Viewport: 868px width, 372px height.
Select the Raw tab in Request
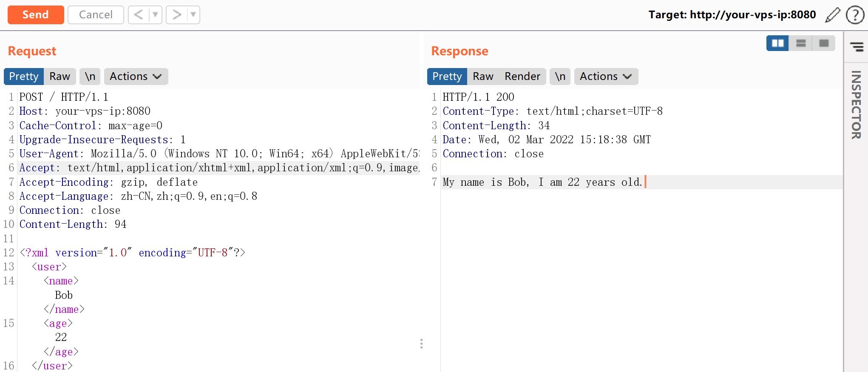point(60,77)
